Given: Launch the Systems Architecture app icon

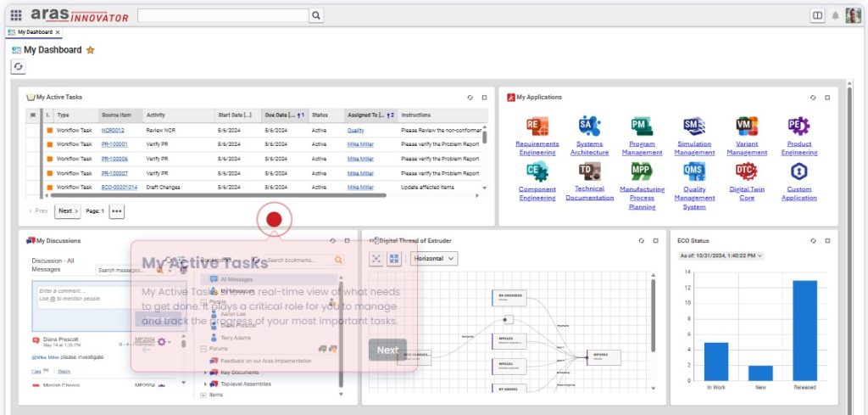Looking at the screenshot, I should [589, 126].
